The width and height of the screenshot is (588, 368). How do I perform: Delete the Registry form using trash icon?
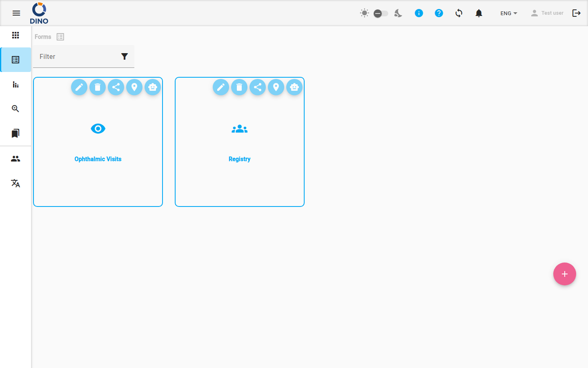[239, 87]
